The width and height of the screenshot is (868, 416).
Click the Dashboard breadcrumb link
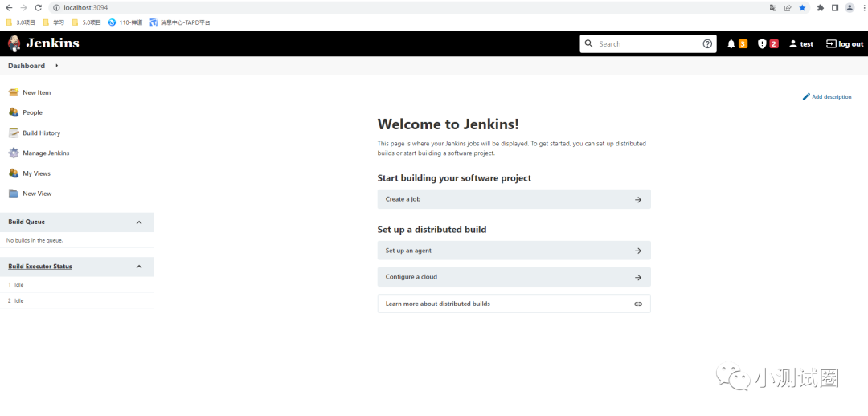pos(27,65)
